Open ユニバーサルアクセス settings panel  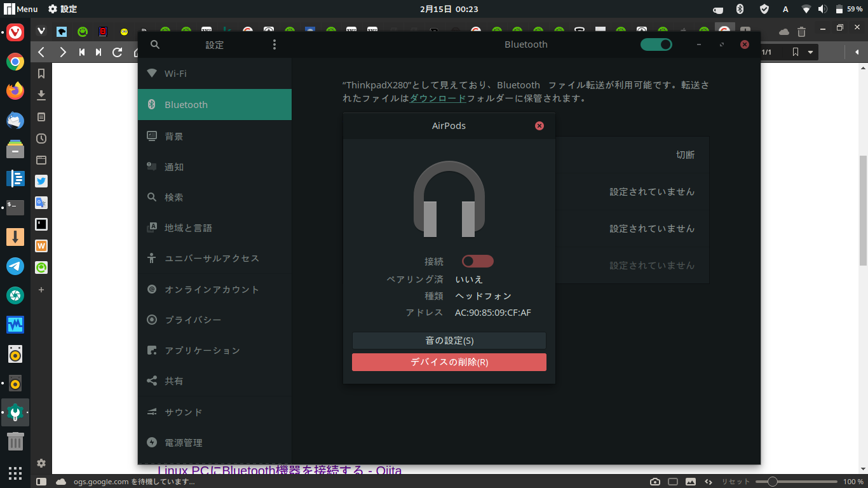(215, 259)
